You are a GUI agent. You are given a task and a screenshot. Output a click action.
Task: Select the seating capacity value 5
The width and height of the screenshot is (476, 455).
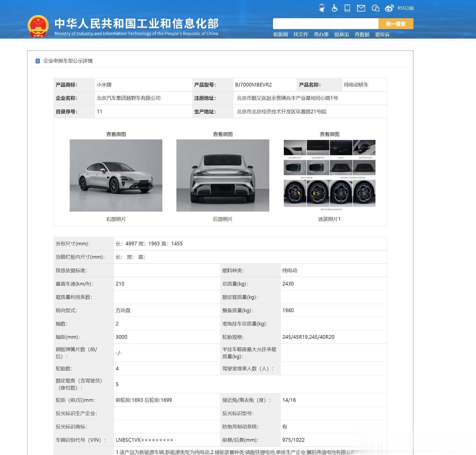click(x=117, y=384)
